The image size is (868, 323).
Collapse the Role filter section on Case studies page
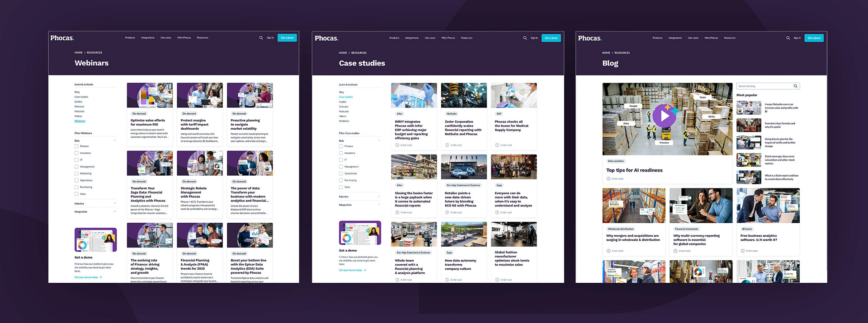(379, 140)
